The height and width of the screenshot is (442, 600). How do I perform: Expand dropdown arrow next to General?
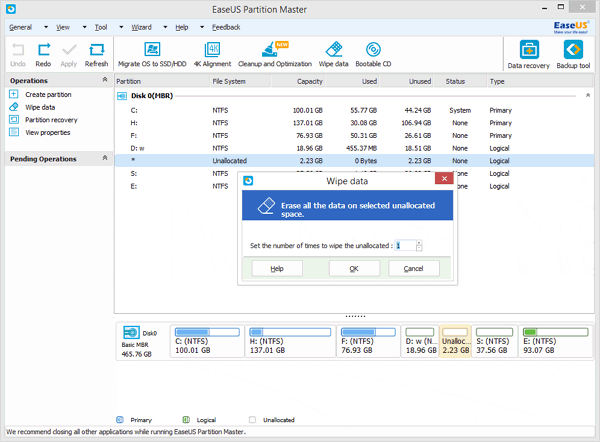click(x=46, y=27)
